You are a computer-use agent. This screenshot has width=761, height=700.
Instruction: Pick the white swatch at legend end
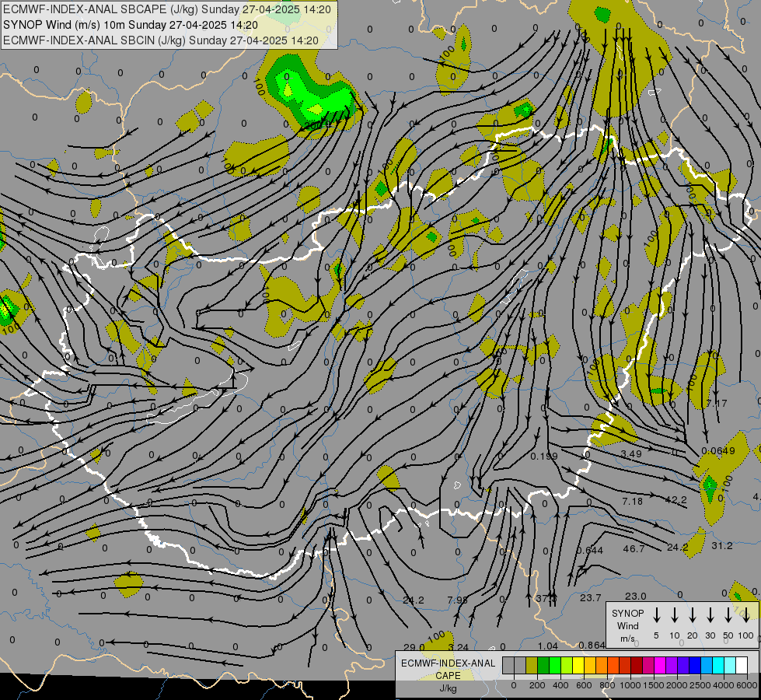pyautogui.click(x=742, y=665)
